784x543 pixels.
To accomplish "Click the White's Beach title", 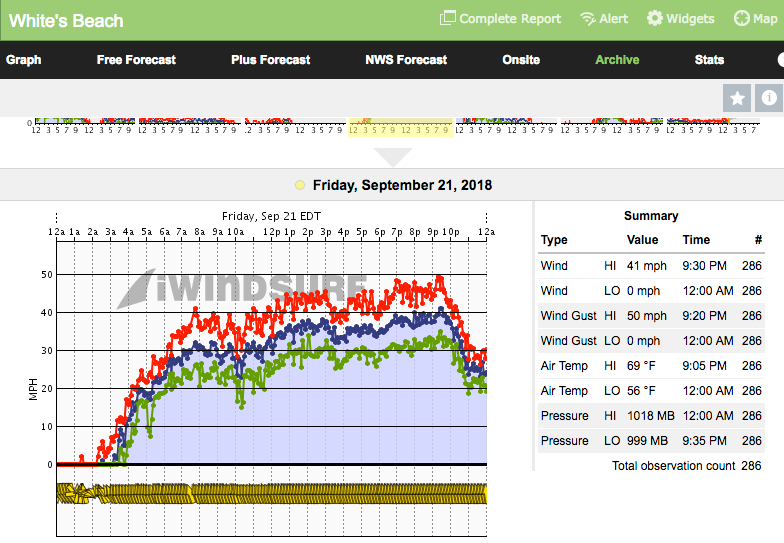I will [x=66, y=21].
